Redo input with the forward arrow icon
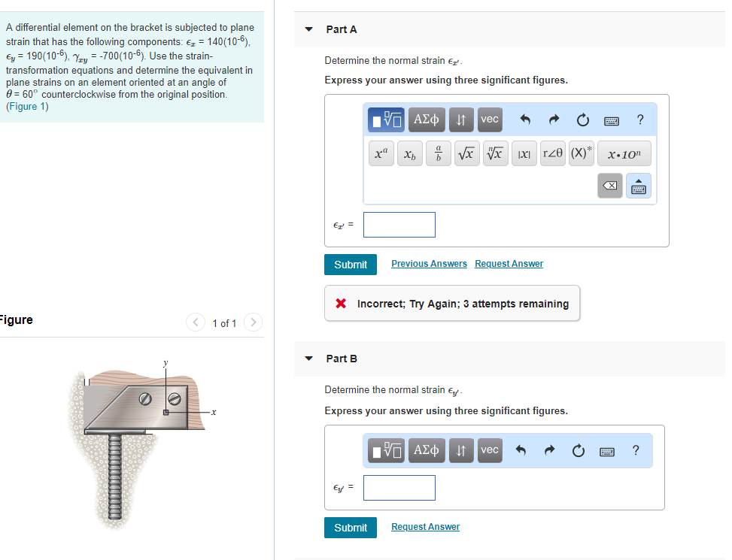Image resolution: width=732 pixels, height=560 pixels. point(553,120)
